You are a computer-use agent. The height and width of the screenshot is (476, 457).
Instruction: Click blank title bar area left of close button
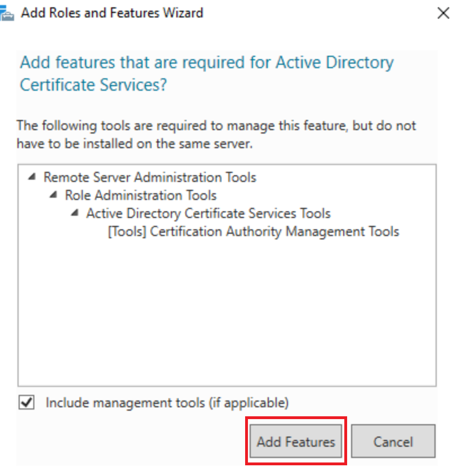(x=319, y=14)
